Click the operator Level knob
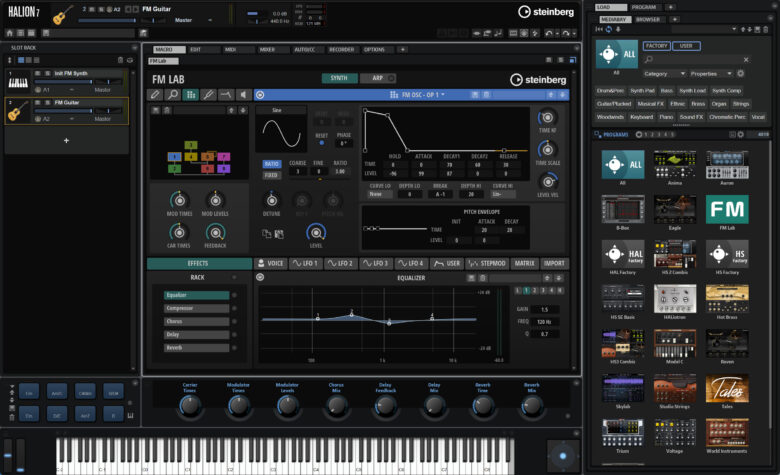Image resolution: width=780 pixels, height=475 pixels. 316,232
